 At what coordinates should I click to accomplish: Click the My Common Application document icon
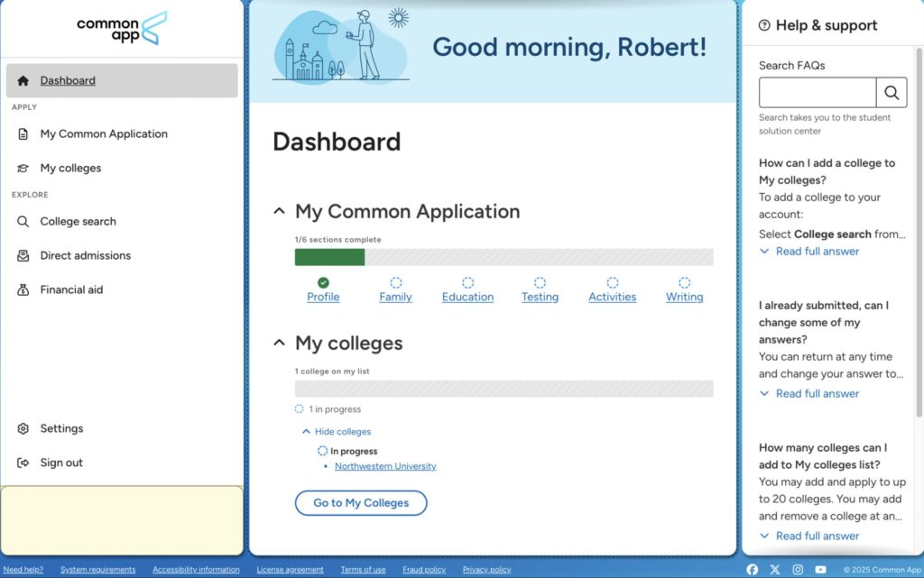[23, 134]
